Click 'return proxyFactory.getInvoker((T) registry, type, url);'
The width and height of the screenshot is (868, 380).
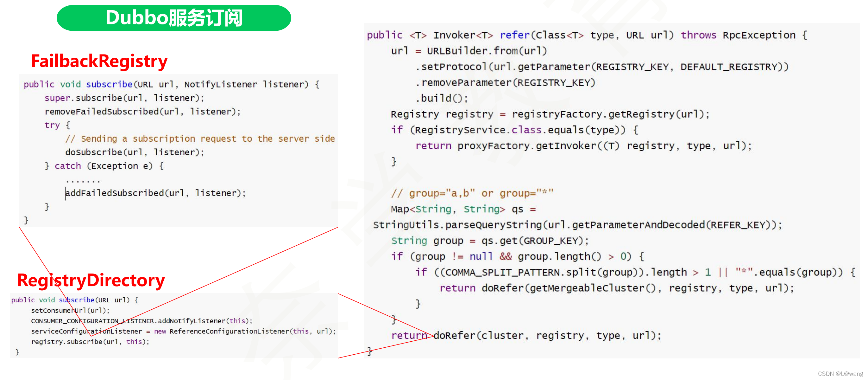(583, 146)
